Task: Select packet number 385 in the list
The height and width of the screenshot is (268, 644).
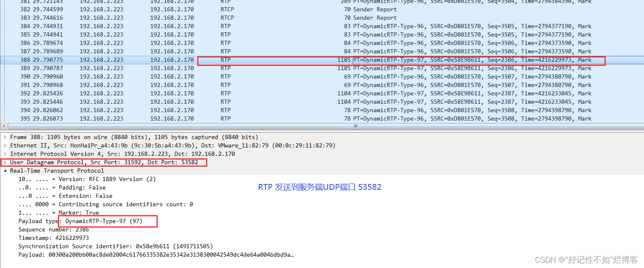Action: click(x=322, y=34)
